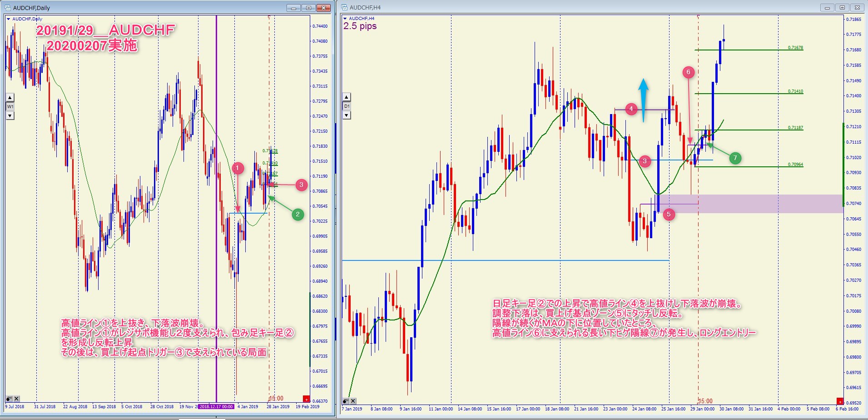
Task: Maximize the AUDCHF,Daily chart window
Action: (x=308, y=8)
